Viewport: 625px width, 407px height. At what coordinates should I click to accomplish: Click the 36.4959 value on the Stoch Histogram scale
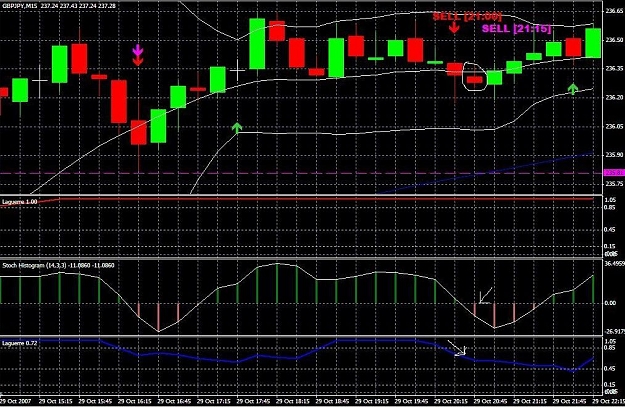coord(614,263)
